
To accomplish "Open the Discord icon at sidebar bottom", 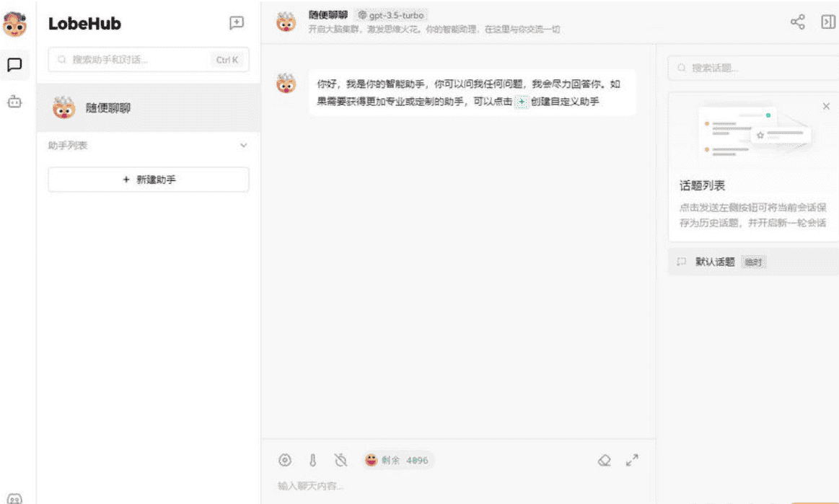I will click(14, 499).
